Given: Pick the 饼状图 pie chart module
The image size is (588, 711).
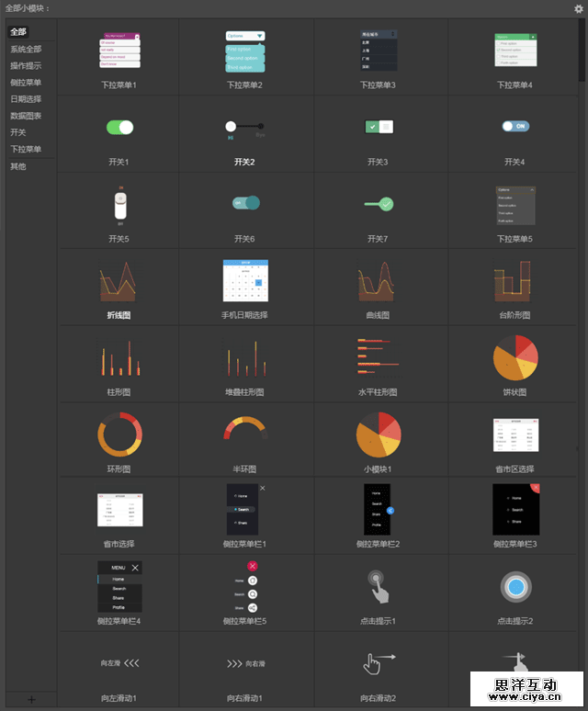Looking at the screenshot, I should pos(514,358).
